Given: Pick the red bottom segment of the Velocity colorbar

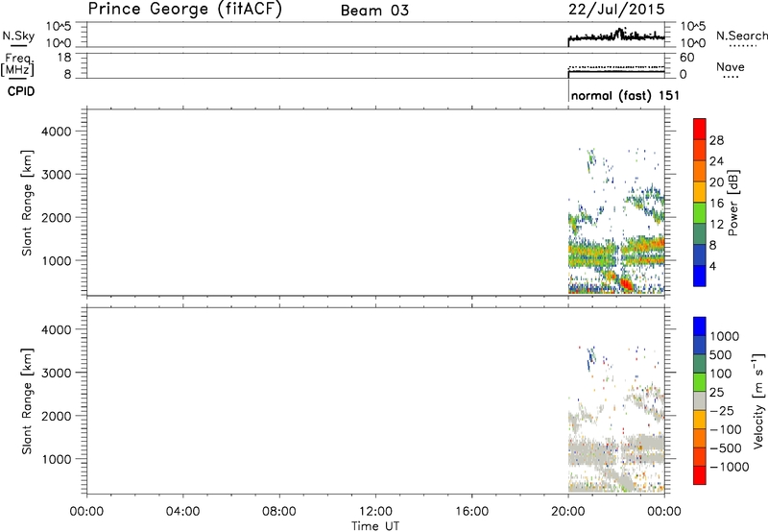Looking at the screenshot, I should point(700,475).
